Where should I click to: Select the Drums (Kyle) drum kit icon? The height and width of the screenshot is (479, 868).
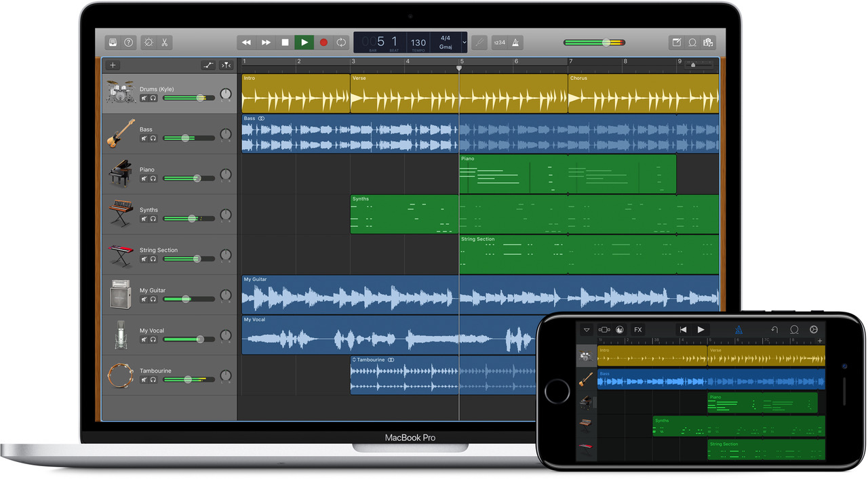[121, 92]
